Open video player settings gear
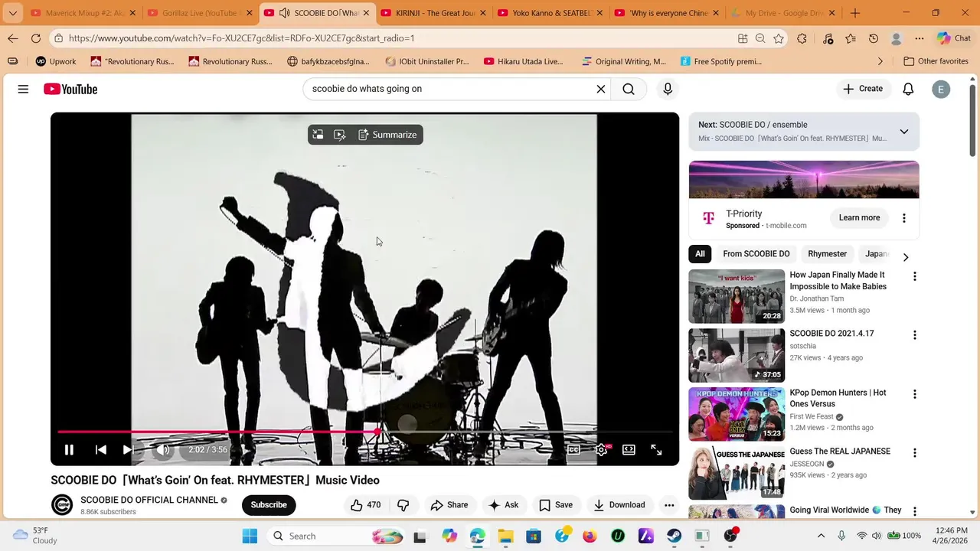This screenshot has height=551, width=980. pos(602,450)
